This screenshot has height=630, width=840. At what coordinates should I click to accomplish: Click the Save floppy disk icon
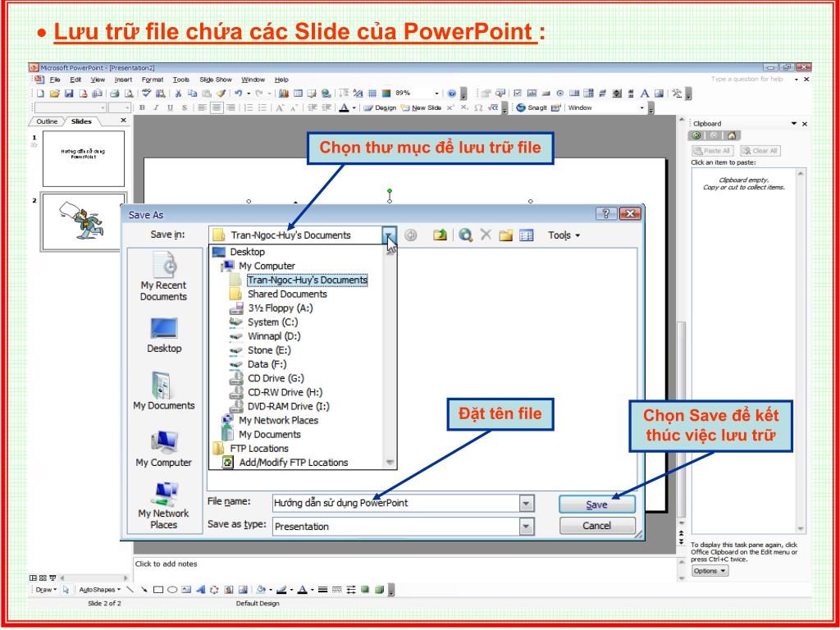[69, 94]
